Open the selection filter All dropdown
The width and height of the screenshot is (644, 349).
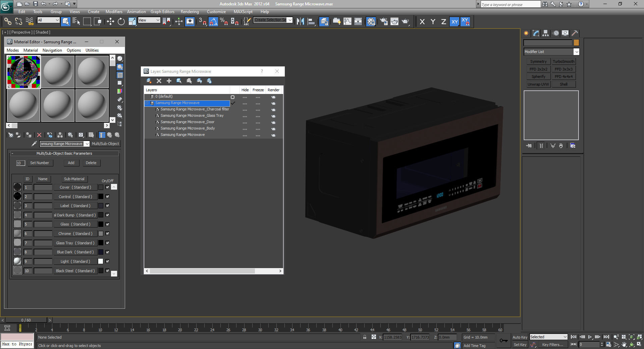click(48, 20)
